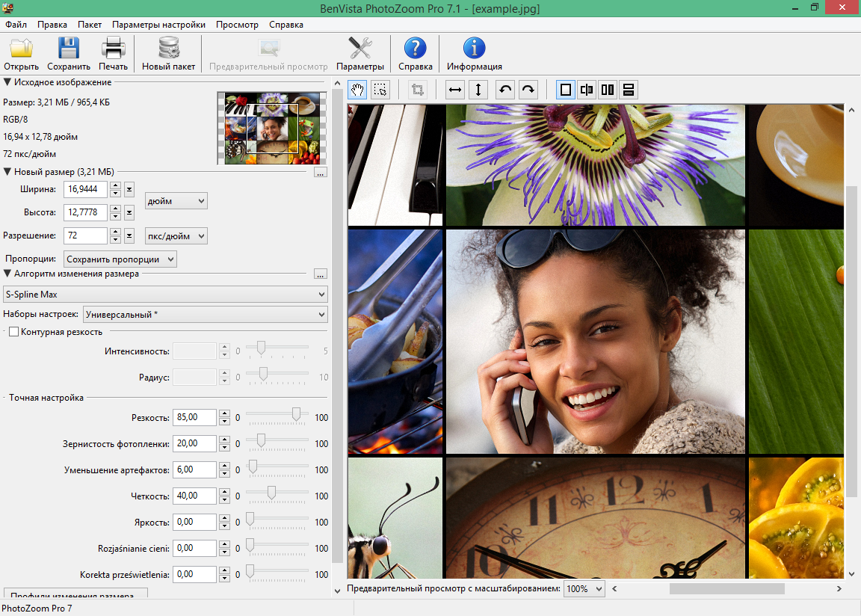This screenshot has height=616, width=861.
Task: Click the Резкость value field 85,00
Action: 194,417
